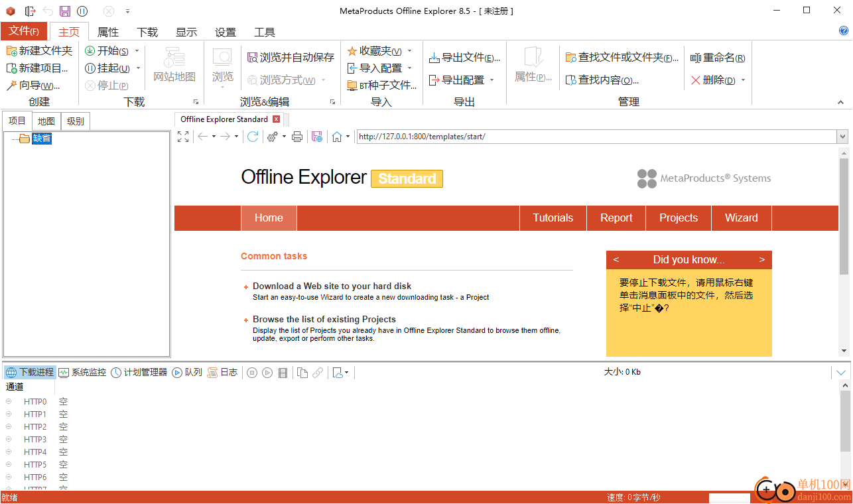The width and height of the screenshot is (853, 504).
Task: Expand 收藏夹 dropdown arrow
Action: 409,51
